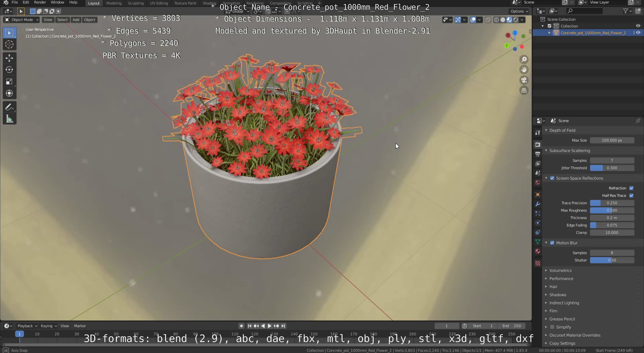This screenshot has width=644, height=353.
Task: Open the Render menu
Action: coord(40,2)
